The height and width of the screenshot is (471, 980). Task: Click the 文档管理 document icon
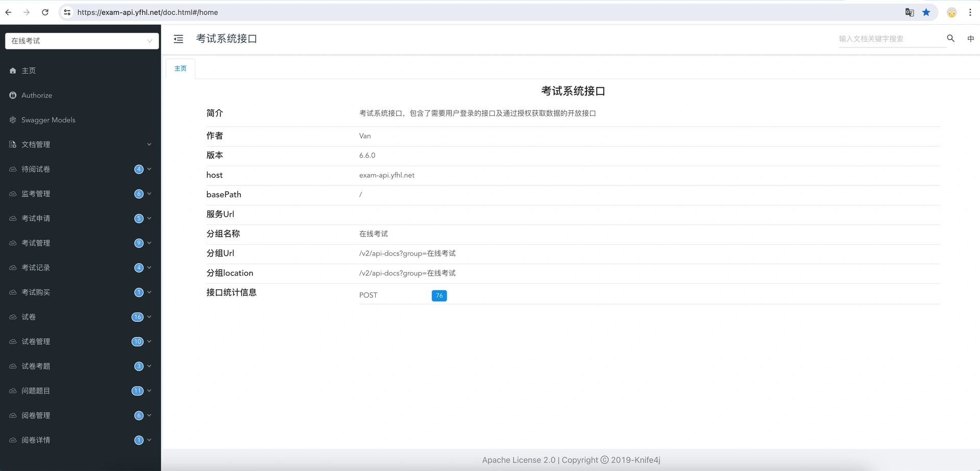point(13,145)
